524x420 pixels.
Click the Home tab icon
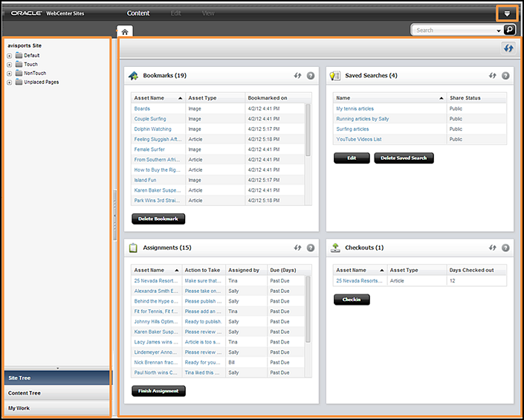click(x=125, y=31)
